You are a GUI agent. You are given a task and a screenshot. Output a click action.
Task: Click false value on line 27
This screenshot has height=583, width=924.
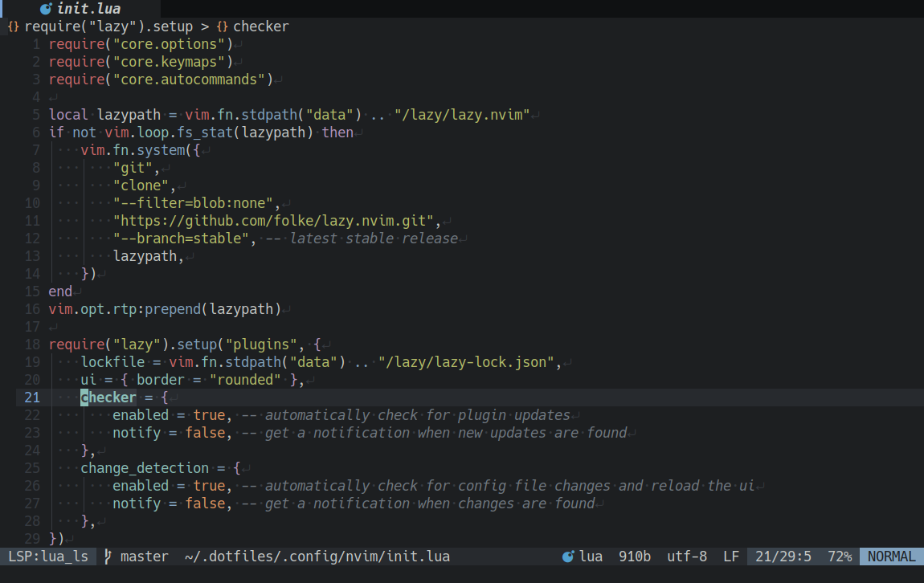[205, 503]
